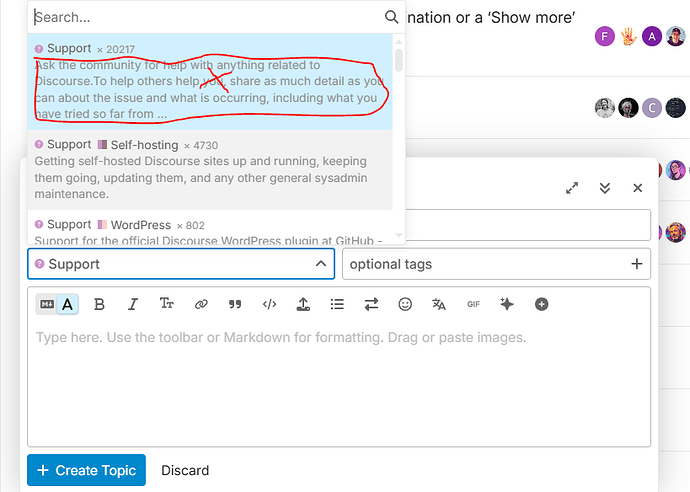
Task: Close the composer
Action: [638, 188]
